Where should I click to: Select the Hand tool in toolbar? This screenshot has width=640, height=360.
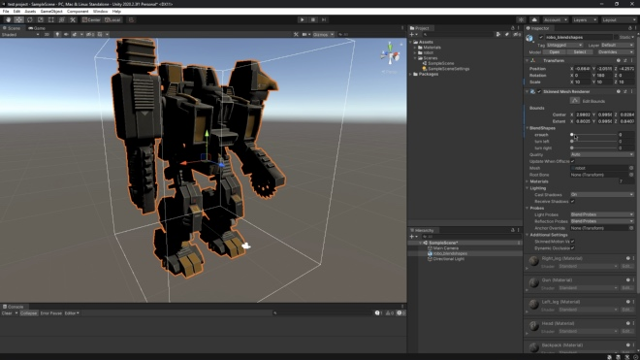(x=8, y=20)
